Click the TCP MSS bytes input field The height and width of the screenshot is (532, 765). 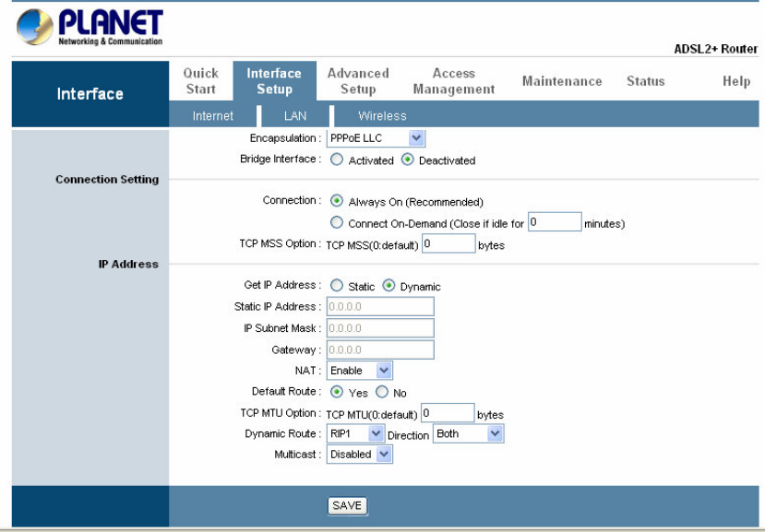click(x=448, y=244)
